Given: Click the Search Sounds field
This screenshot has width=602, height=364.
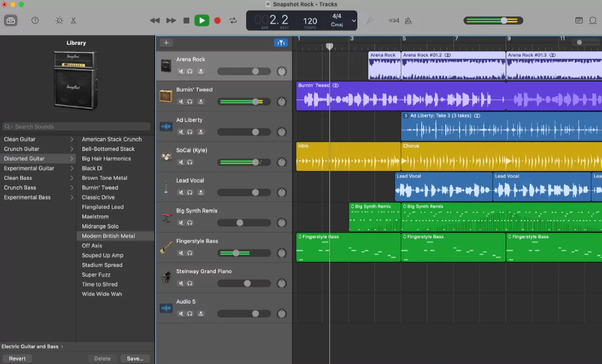Looking at the screenshot, I should [x=76, y=127].
